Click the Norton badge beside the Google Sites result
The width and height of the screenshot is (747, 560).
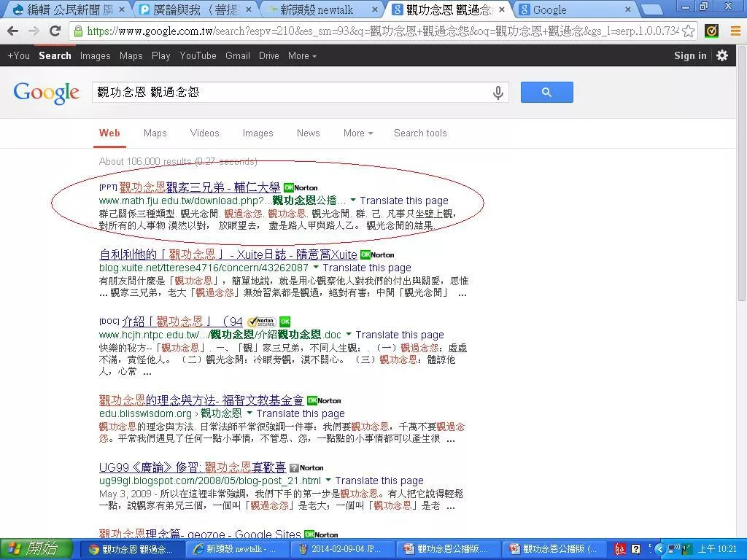coord(321,534)
